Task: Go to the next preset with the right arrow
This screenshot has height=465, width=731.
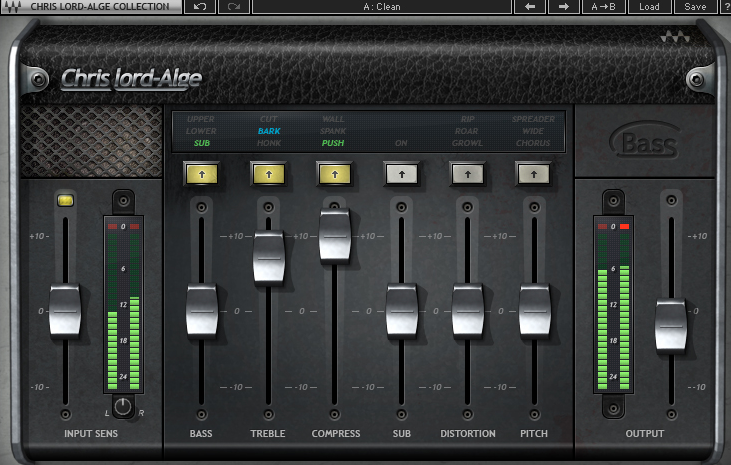Action: click(563, 7)
